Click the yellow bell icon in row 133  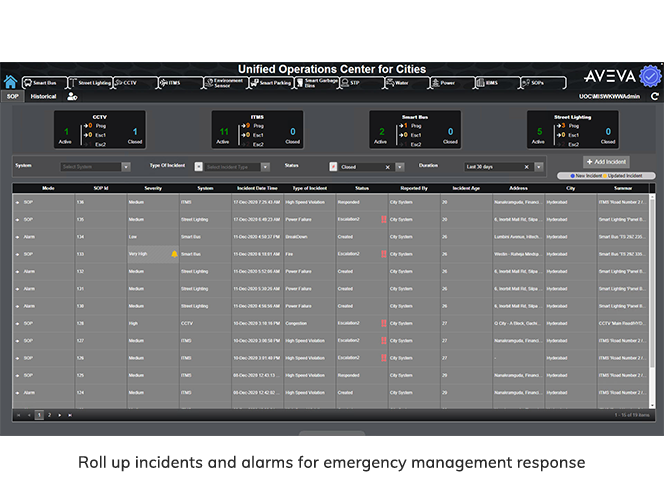coord(174,254)
